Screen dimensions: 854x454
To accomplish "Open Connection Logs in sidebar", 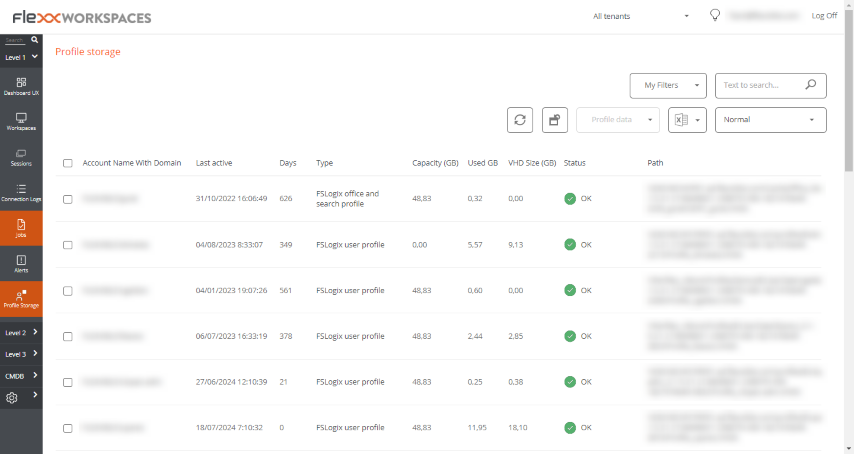I will click(x=21, y=193).
